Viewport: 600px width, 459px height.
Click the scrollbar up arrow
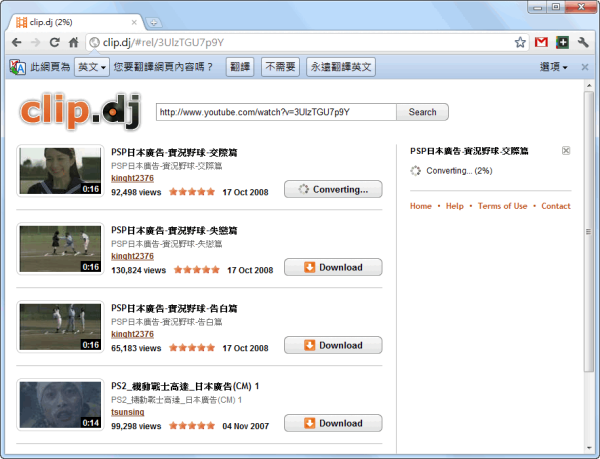pyautogui.click(x=589, y=85)
